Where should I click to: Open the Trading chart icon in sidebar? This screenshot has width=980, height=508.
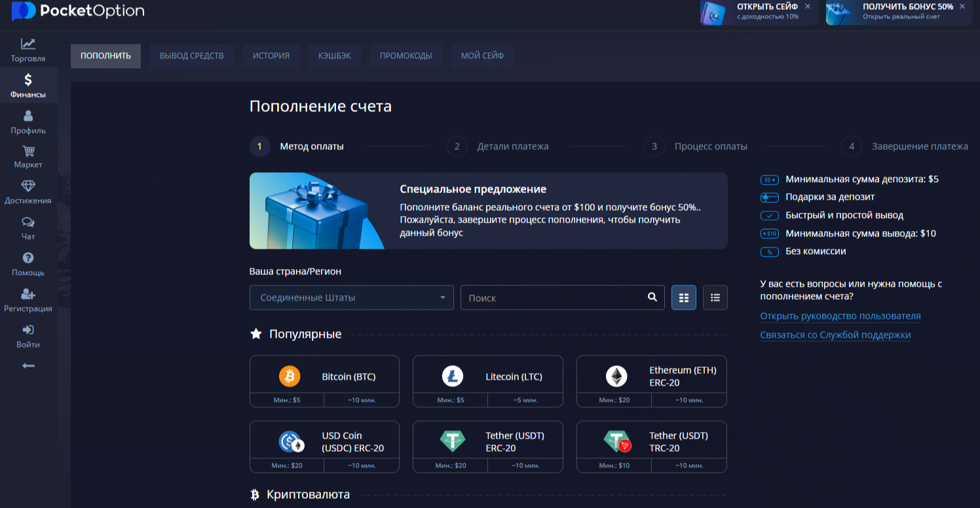pos(28,44)
